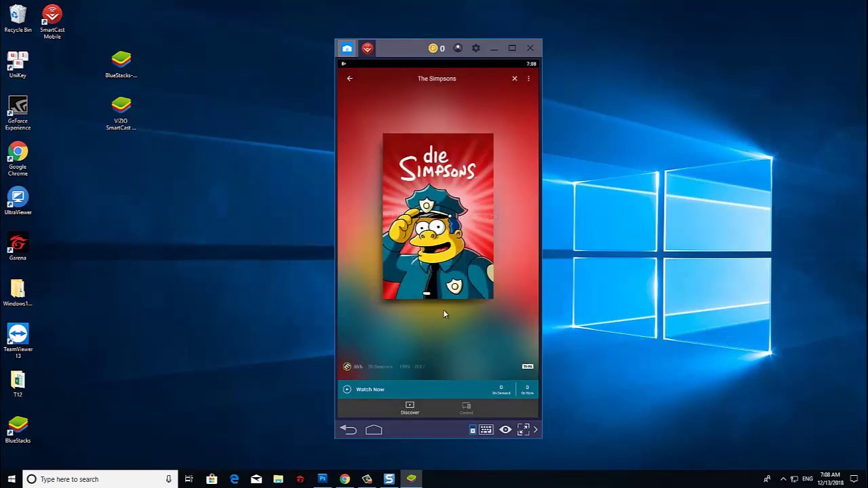Click the BlueStacks taskbar icon
This screenshot has width=868, height=488.
click(411, 479)
